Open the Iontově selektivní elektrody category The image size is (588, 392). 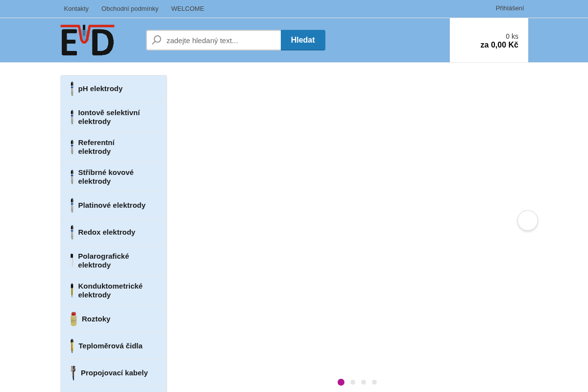tap(114, 117)
